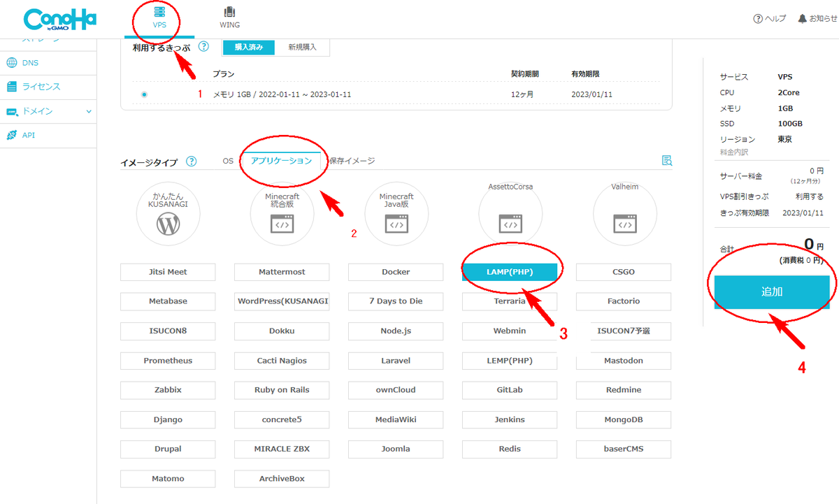Switch to the 保存イメージ tab
The width and height of the screenshot is (839, 504).
[352, 161]
